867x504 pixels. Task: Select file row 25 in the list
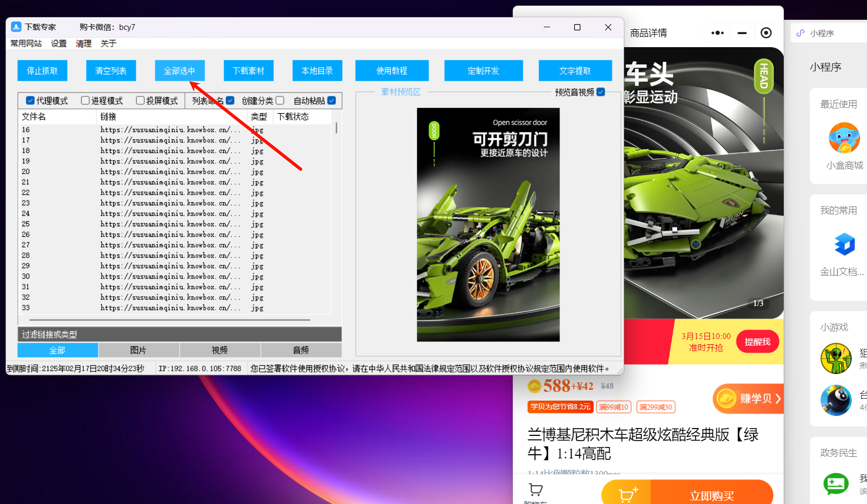coord(175,224)
